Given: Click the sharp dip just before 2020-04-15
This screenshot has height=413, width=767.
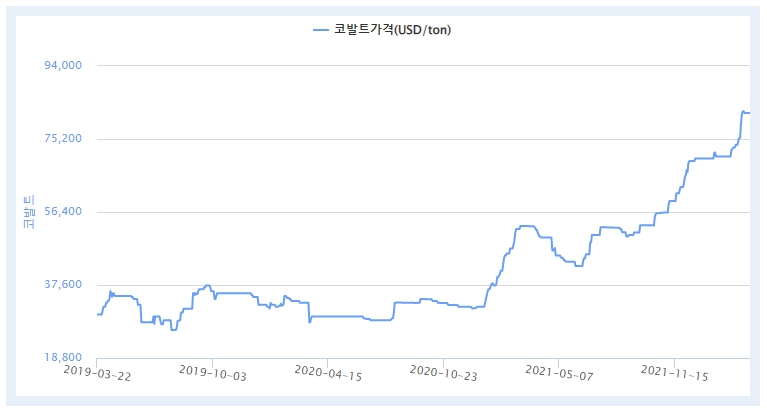Looking at the screenshot, I should (309, 322).
